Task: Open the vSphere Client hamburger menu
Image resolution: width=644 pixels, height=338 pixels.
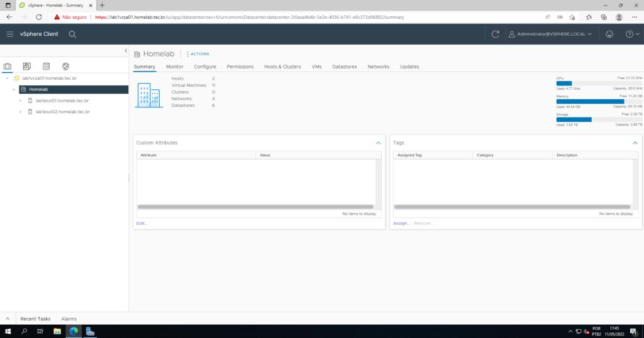Action: [x=10, y=34]
